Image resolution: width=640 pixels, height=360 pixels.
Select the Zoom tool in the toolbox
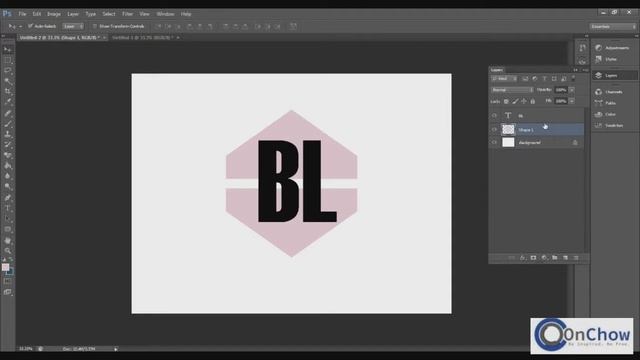click(x=8, y=251)
